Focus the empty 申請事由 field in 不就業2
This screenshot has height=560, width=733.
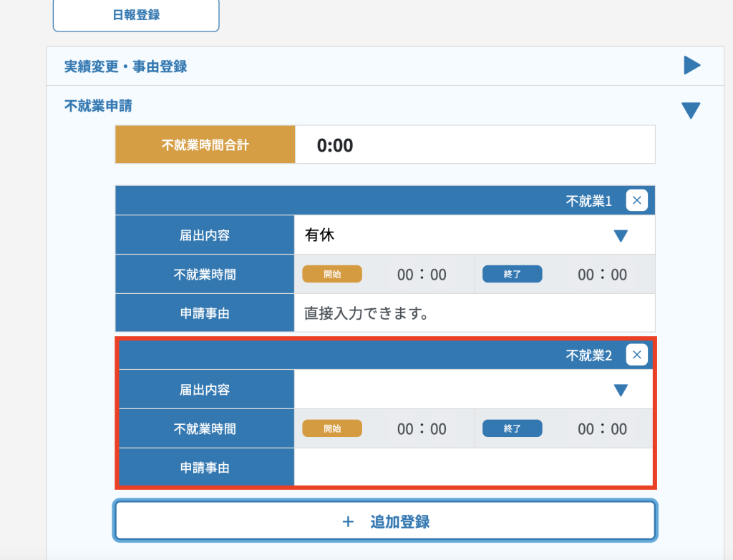[473, 467]
